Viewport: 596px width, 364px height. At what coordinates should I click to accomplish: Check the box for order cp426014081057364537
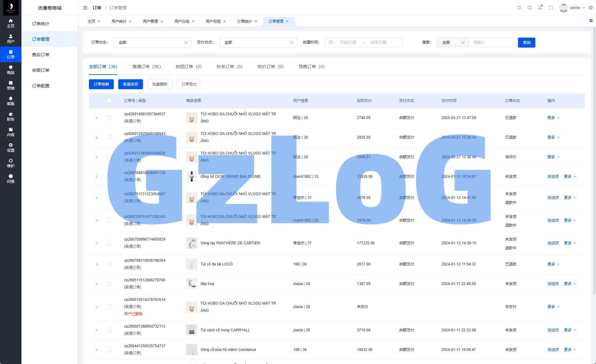(x=109, y=117)
